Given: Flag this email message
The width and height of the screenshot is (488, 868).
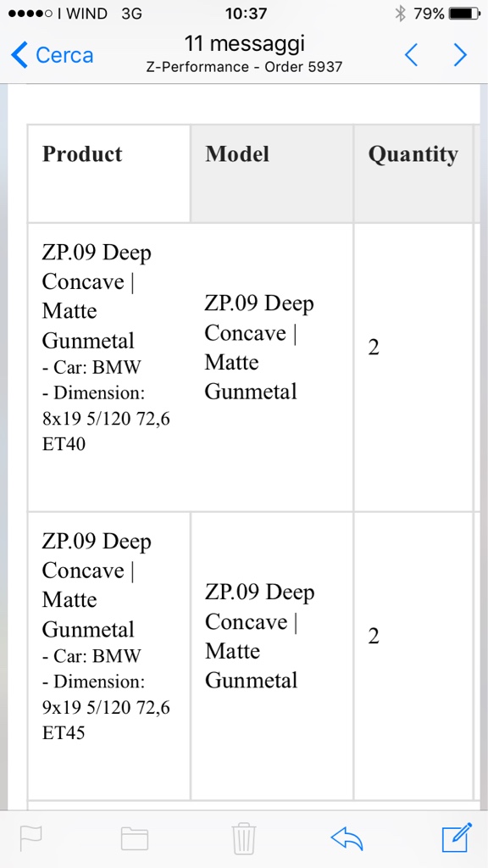Looking at the screenshot, I should pyautogui.click(x=31, y=838).
